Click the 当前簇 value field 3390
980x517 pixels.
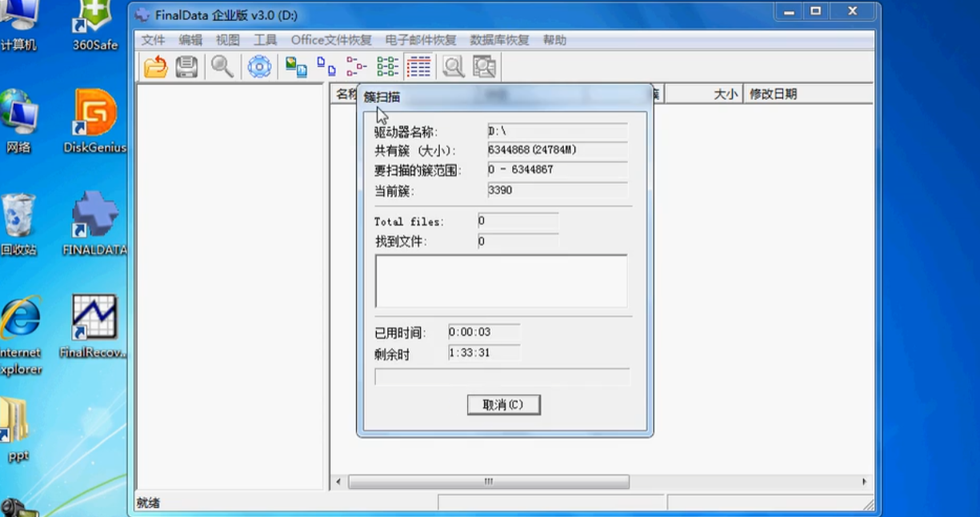(558, 190)
